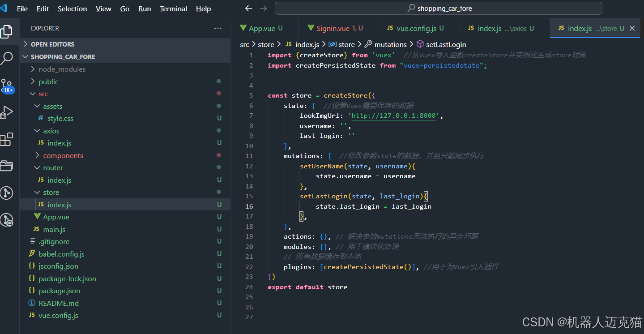Screen dimensions: 644x334
Task: Open the File menu
Action: click(22, 9)
